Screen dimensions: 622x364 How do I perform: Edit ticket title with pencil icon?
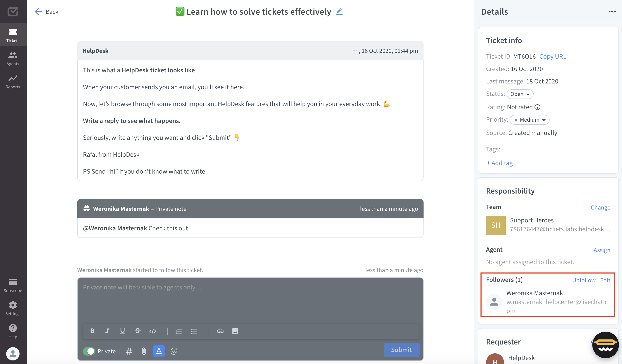click(x=339, y=12)
